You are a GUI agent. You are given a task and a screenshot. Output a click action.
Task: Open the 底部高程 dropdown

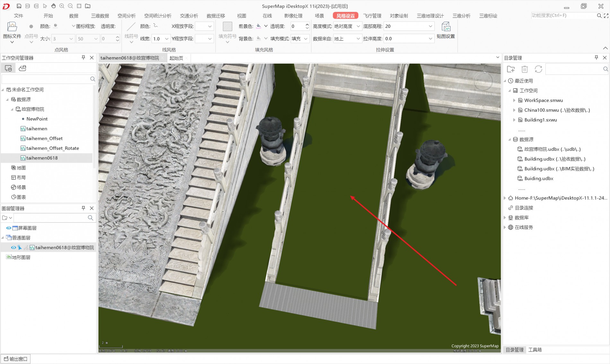coord(430,26)
